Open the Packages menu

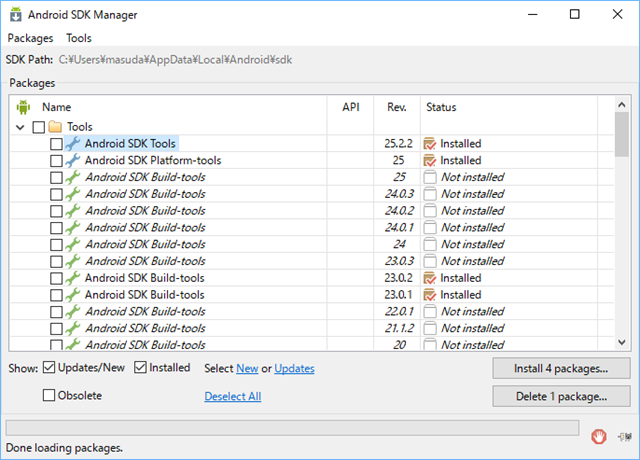[x=29, y=38]
